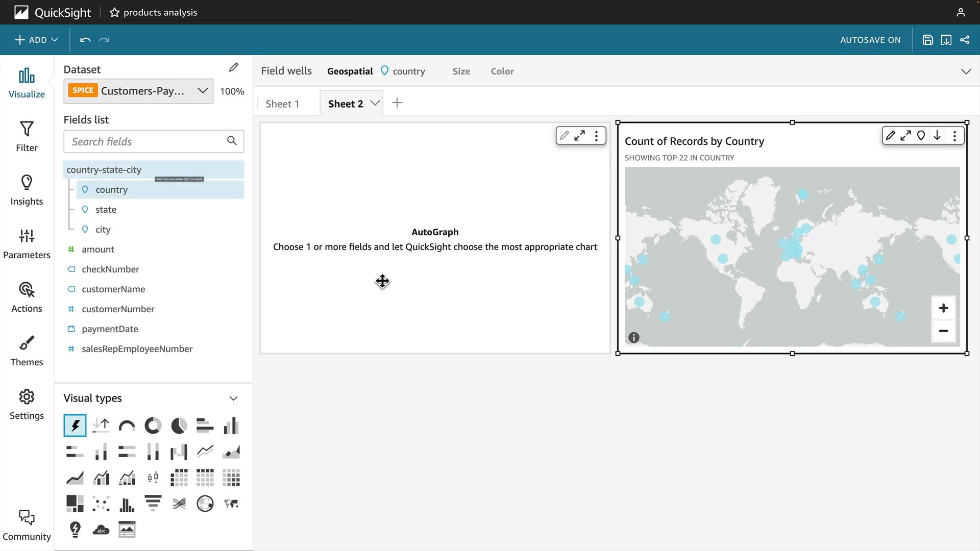Add a new sheet with plus tab

click(x=397, y=103)
